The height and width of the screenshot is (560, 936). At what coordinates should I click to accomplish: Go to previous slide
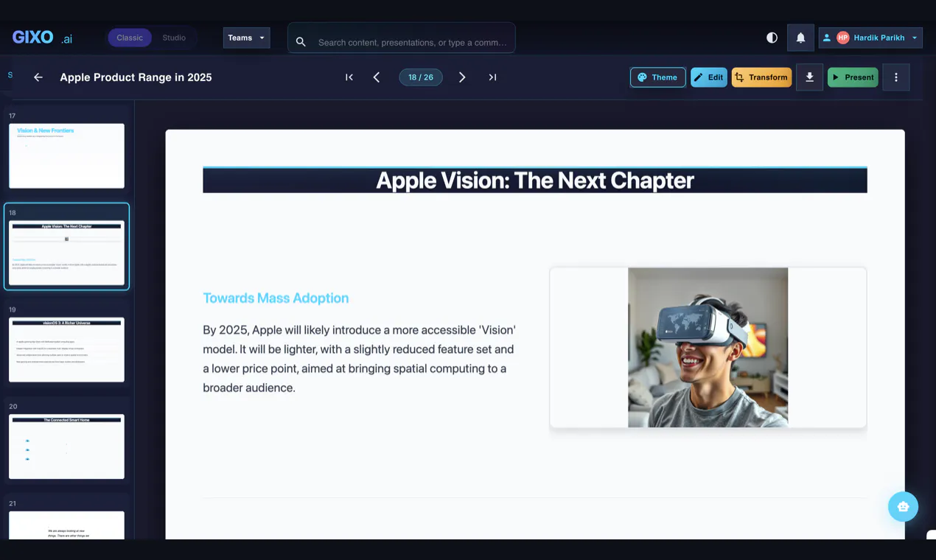click(377, 77)
